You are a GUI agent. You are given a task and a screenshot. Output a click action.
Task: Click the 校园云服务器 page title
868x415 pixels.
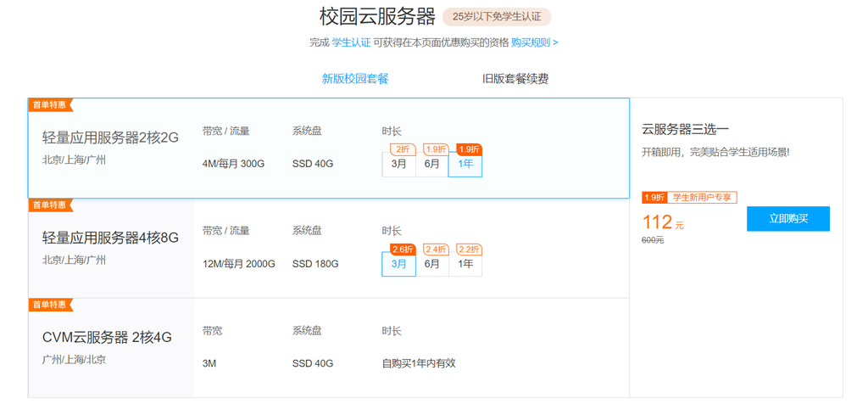[x=377, y=17]
